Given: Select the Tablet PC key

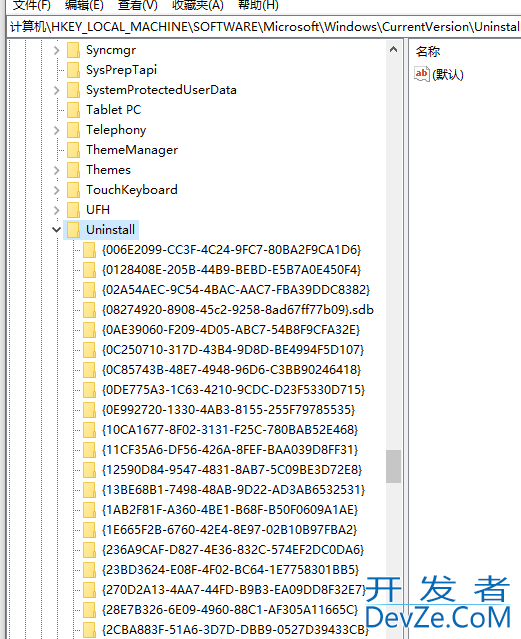Looking at the screenshot, I should pos(113,110).
